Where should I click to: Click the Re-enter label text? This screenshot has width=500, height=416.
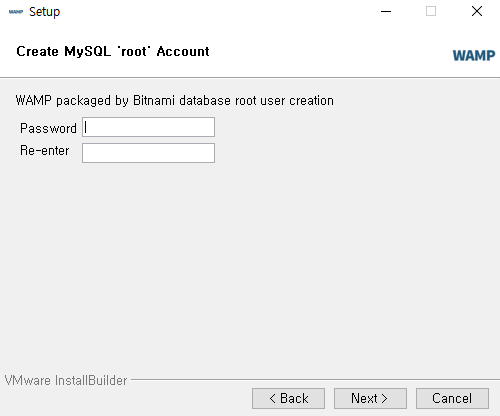(45, 150)
